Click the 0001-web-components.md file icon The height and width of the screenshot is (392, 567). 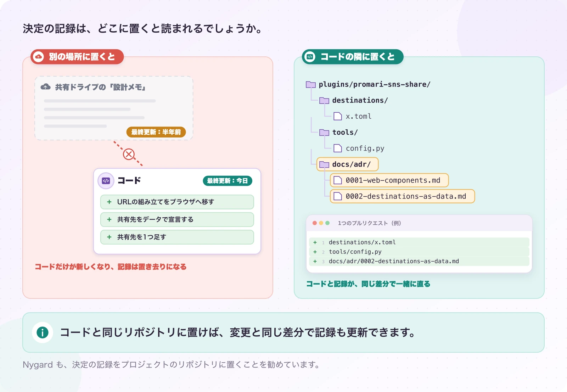click(338, 180)
